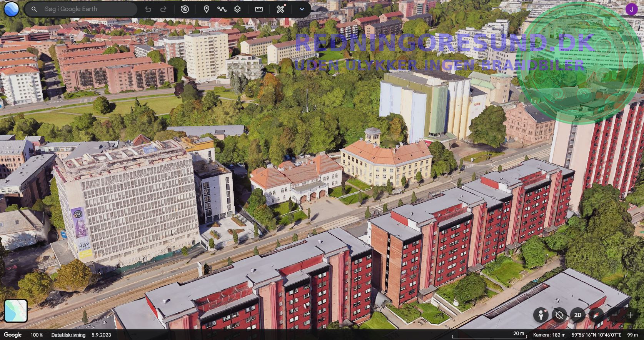This screenshot has height=340, width=644.
Task: Activate the Street View pegman
Action: (x=541, y=315)
